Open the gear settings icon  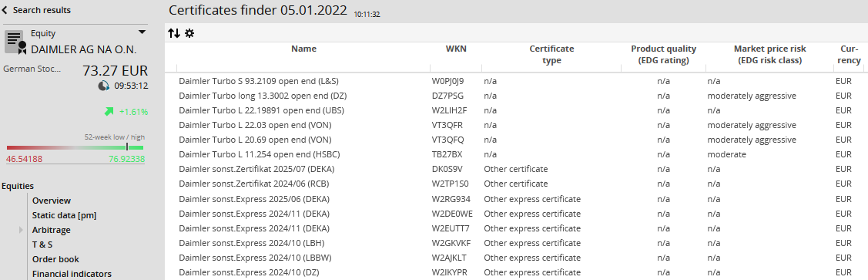(189, 33)
